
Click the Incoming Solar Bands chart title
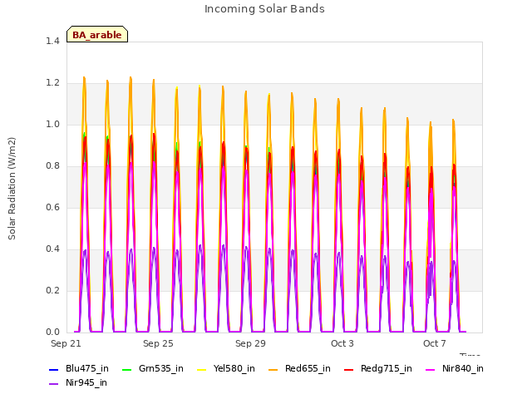pyautogui.click(x=264, y=9)
